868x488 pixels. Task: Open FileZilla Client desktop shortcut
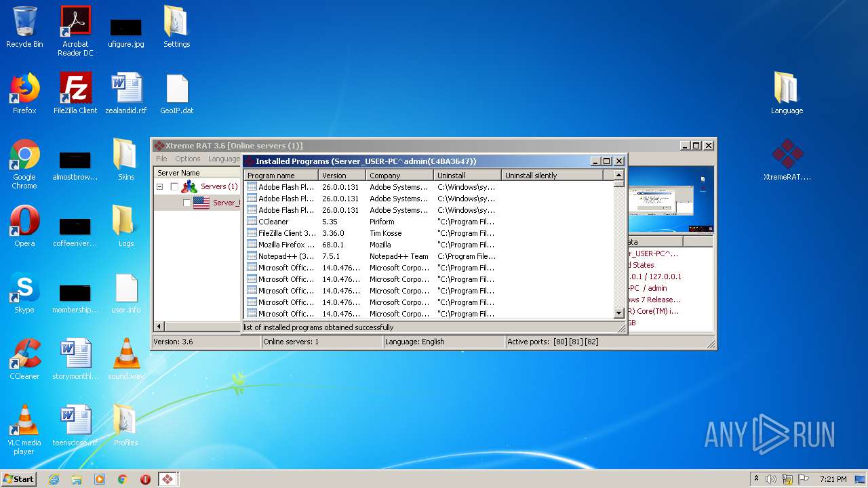75,94
